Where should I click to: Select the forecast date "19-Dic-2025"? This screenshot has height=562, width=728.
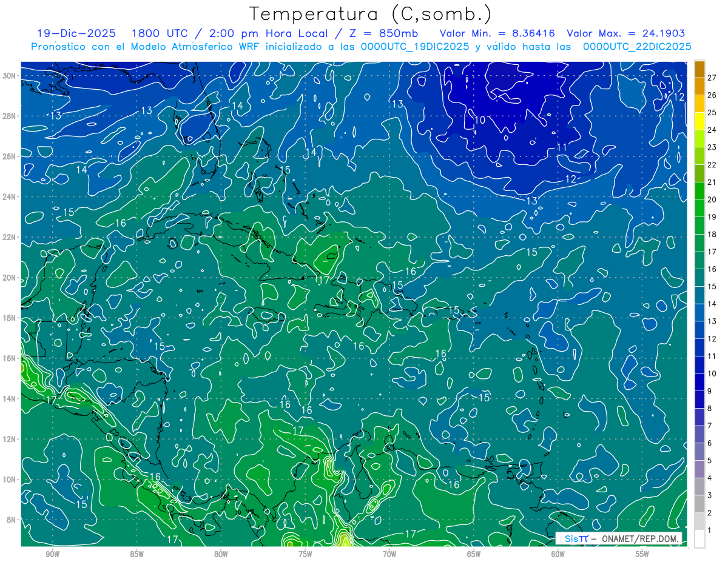tap(76, 33)
